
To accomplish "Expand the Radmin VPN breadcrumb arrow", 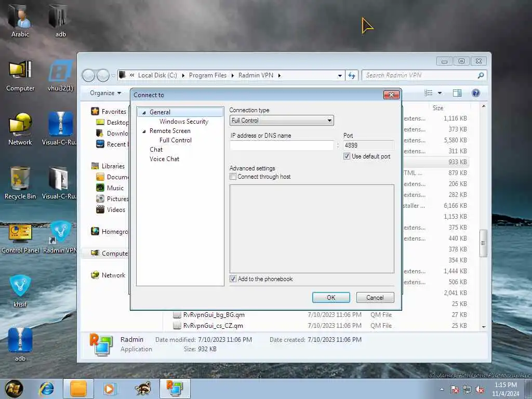I will [x=279, y=75].
